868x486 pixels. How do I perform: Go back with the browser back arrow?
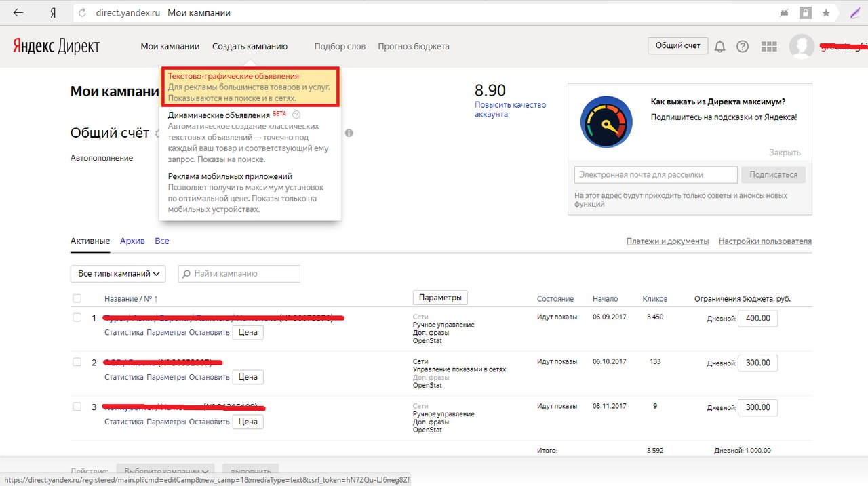coord(18,13)
